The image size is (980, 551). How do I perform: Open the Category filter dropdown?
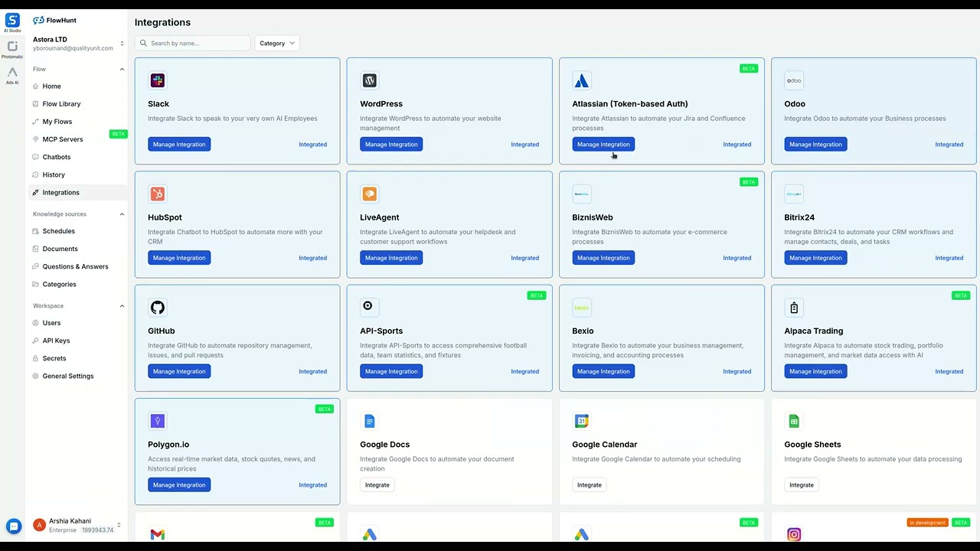[x=277, y=44]
